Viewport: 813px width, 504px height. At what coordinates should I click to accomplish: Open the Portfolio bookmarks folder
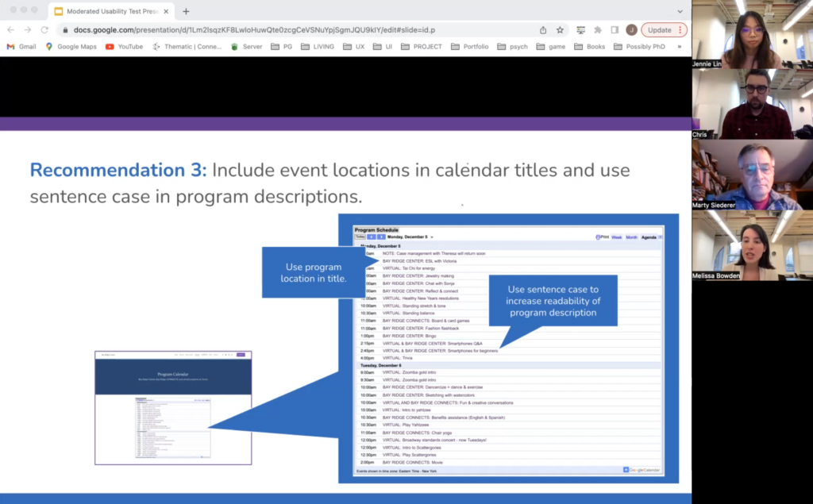click(x=470, y=47)
